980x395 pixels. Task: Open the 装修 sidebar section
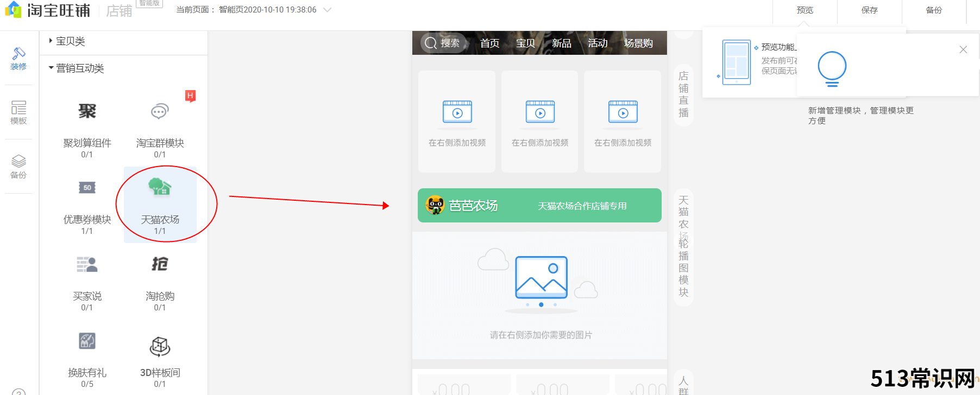tap(18, 59)
